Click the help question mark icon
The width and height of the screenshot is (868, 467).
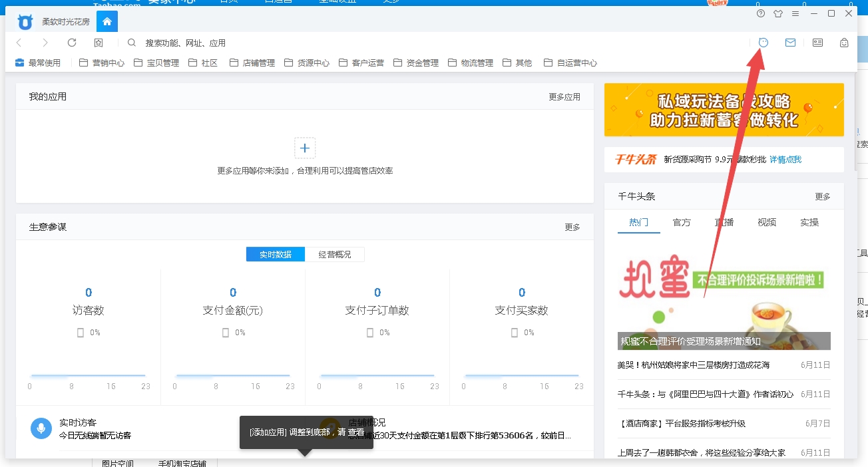point(761,13)
